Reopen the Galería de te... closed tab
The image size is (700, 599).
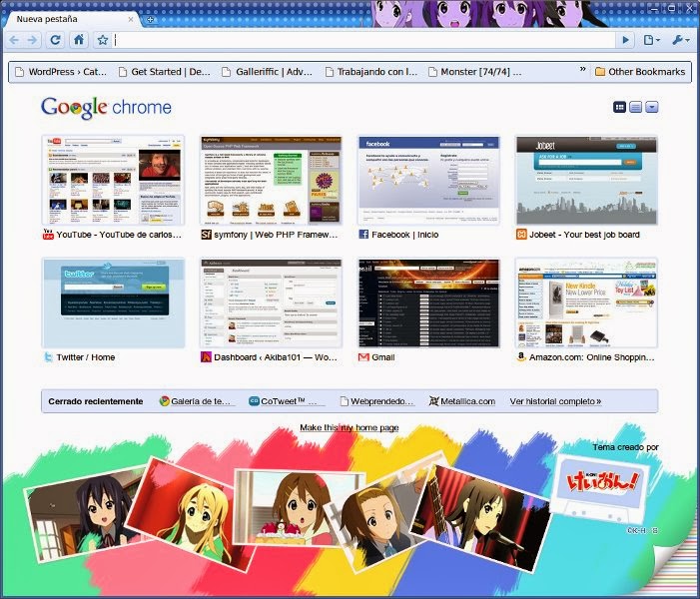point(197,401)
